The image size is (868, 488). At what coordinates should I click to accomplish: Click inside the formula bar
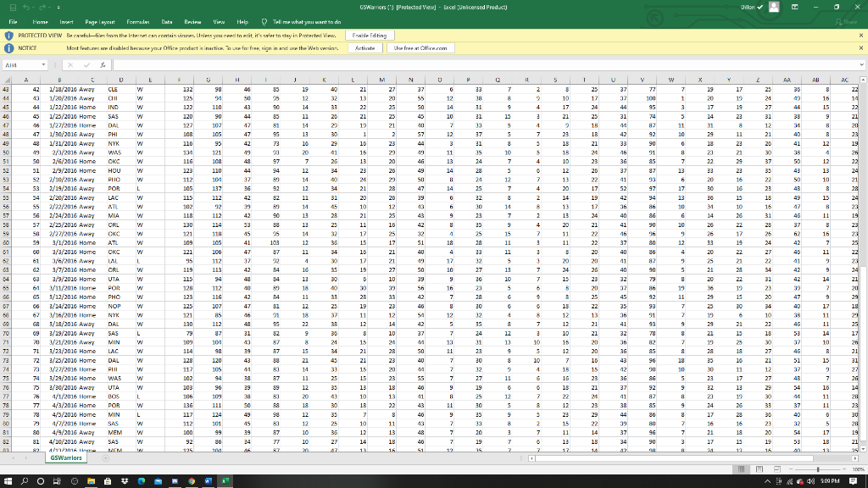pos(486,65)
